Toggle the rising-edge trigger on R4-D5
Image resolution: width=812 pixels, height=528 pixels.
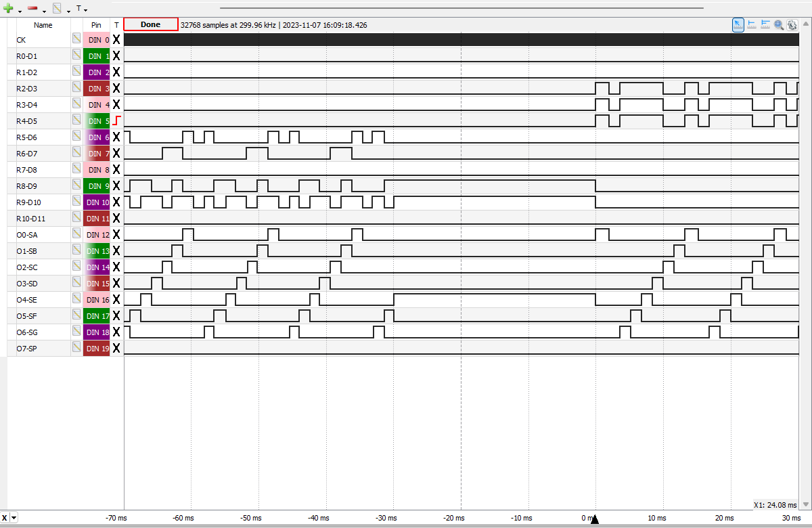(x=116, y=120)
